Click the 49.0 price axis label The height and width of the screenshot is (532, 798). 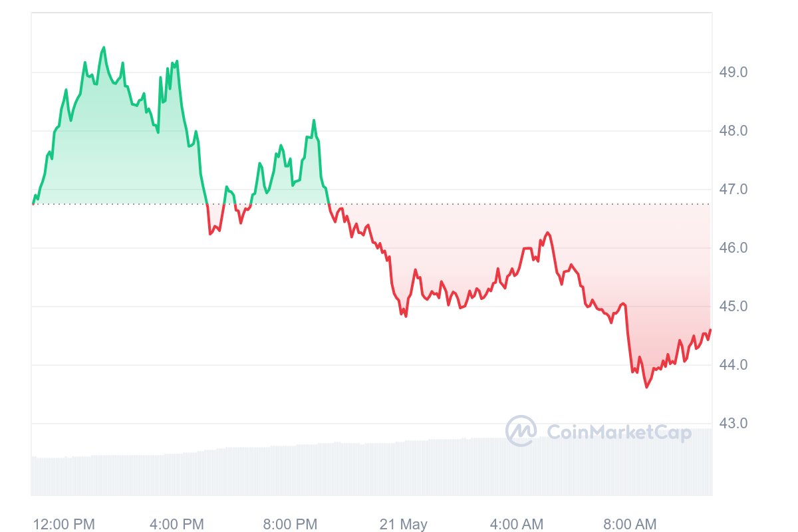pyautogui.click(x=733, y=72)
